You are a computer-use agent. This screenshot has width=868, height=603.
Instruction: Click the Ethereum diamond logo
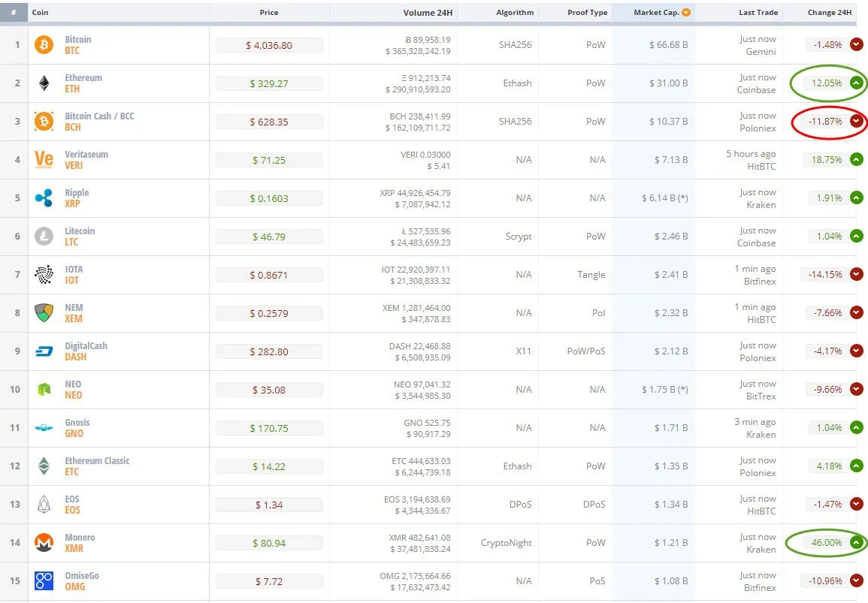pyautogui.click(x=44, y=83)
